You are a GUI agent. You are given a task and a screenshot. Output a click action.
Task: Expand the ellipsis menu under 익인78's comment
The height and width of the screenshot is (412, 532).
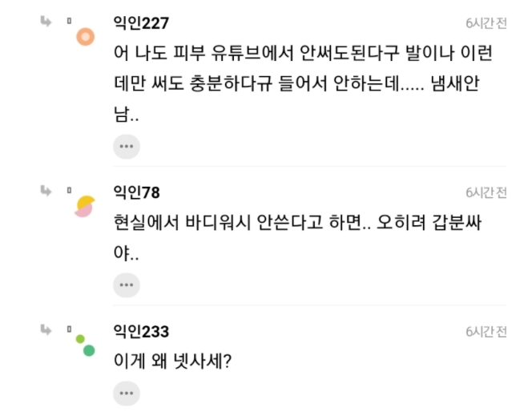[x=126, y=285]
